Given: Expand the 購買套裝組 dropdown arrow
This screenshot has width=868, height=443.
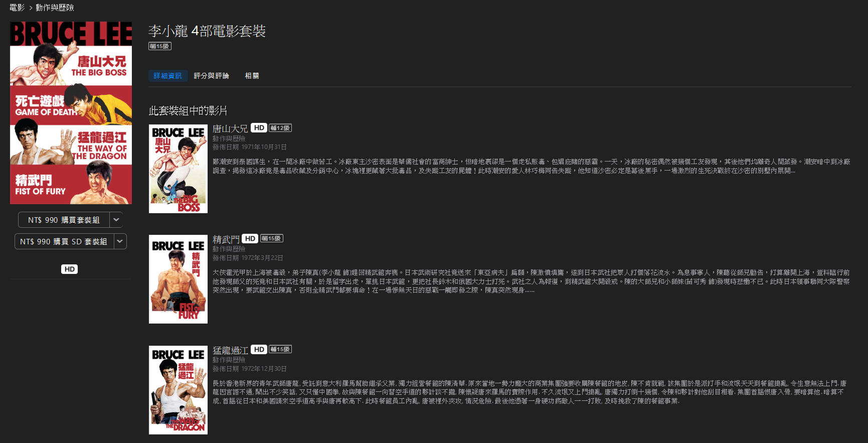Looking at the screenshot, I should (116, 220).
